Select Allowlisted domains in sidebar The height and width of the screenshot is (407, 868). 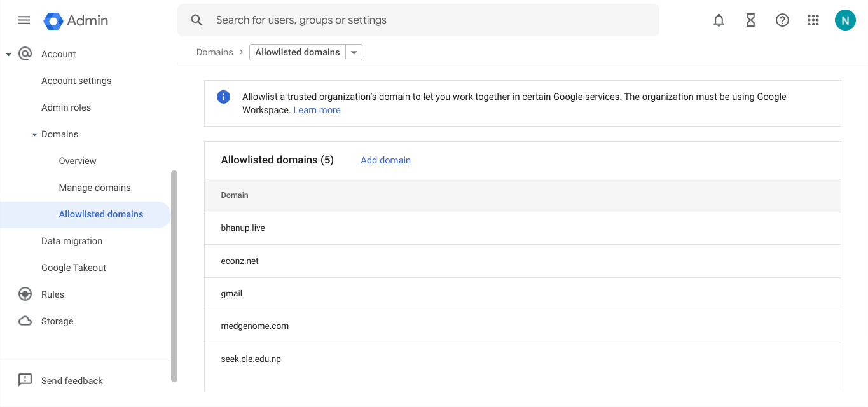86,214
